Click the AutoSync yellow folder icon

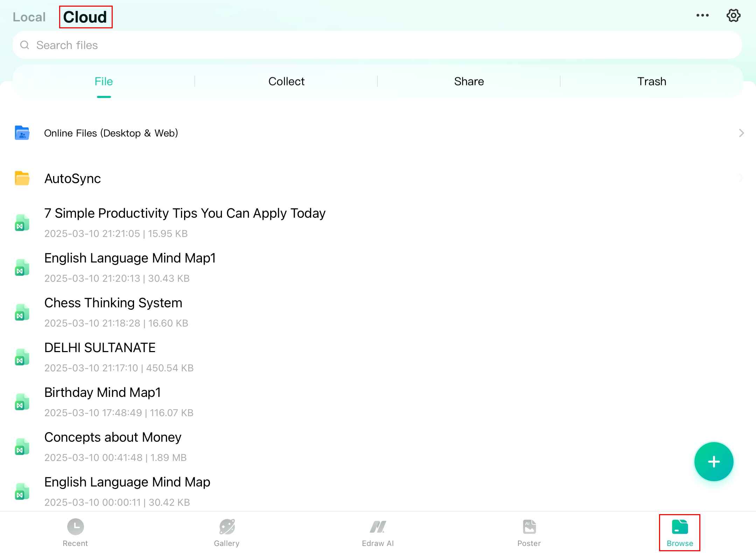(x=22, y=178)
